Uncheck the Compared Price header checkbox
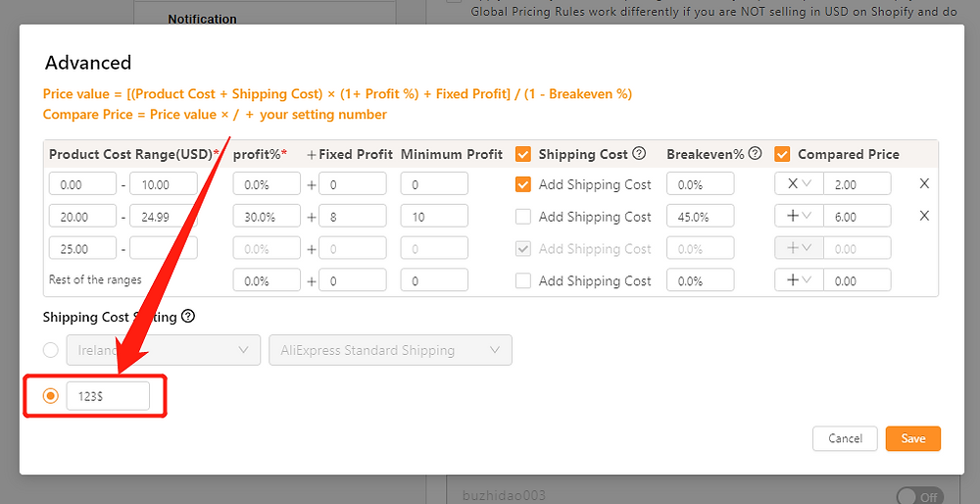This screenshot has height=504, width=980. [782, 154]
